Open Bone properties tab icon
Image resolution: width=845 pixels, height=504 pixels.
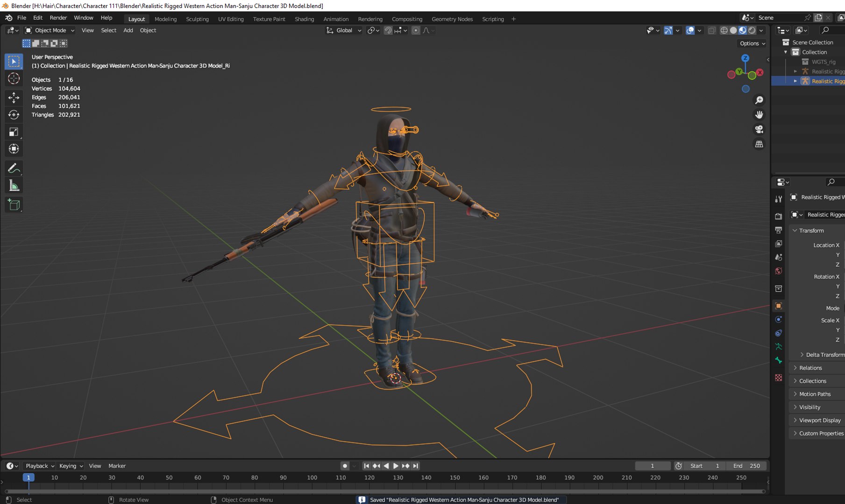(x=778, y=360)
